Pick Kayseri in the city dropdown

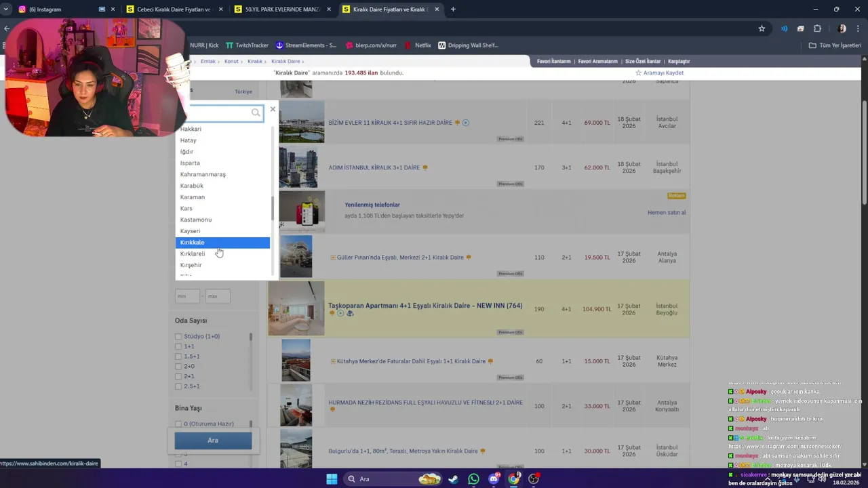[222, 231]
